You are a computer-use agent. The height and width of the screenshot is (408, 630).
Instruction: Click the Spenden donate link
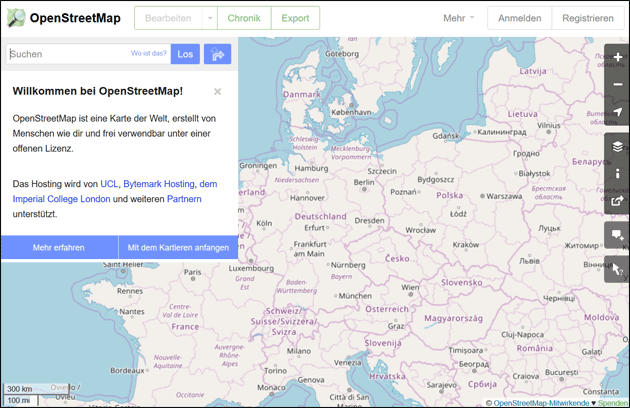612,403
